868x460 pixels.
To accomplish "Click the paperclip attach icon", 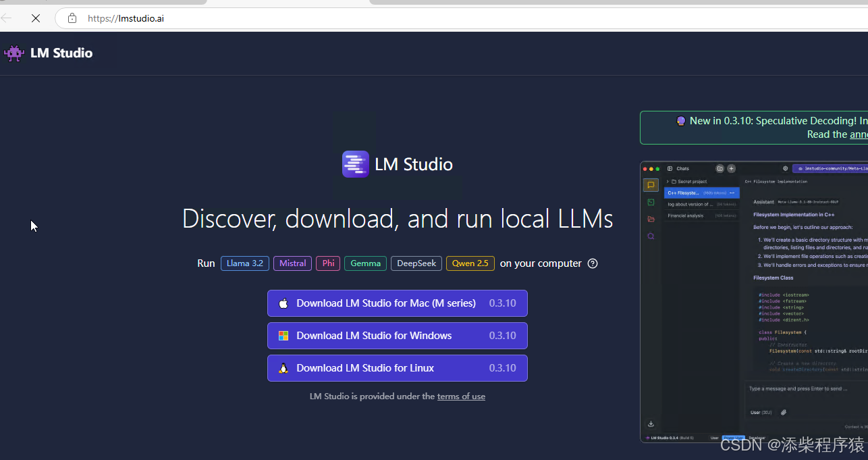I will pyautogui.click(x=784, y=412).
